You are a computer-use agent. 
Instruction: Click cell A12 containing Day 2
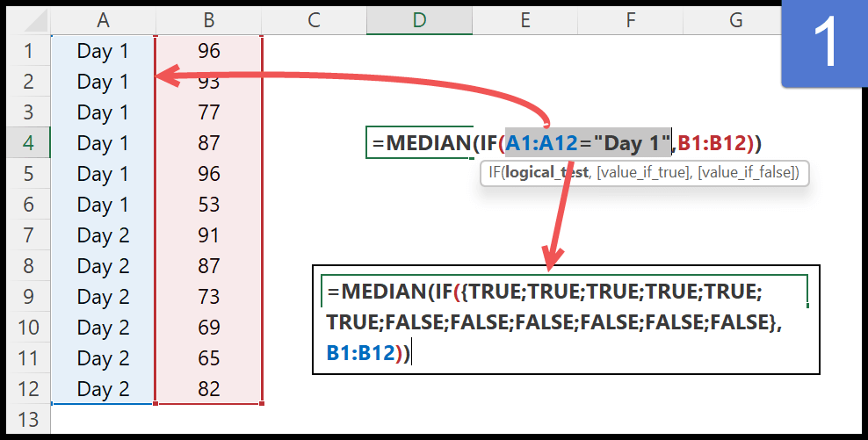pos(103,388)
